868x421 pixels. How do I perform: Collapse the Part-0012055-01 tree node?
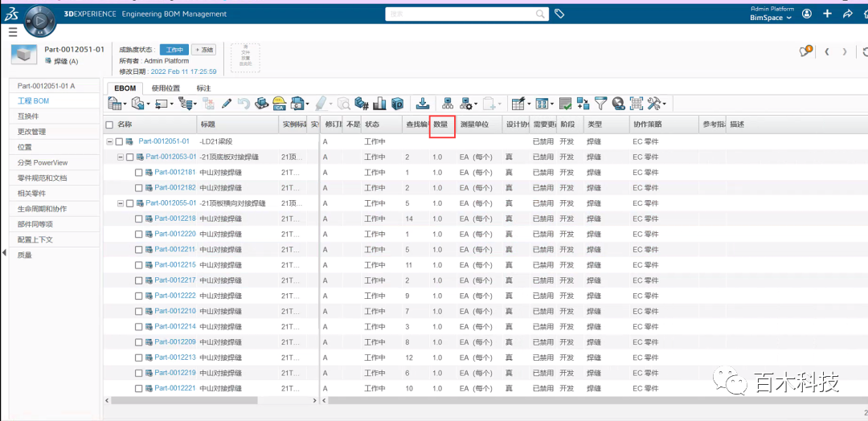pyautogui.click(x=120, y=203)
